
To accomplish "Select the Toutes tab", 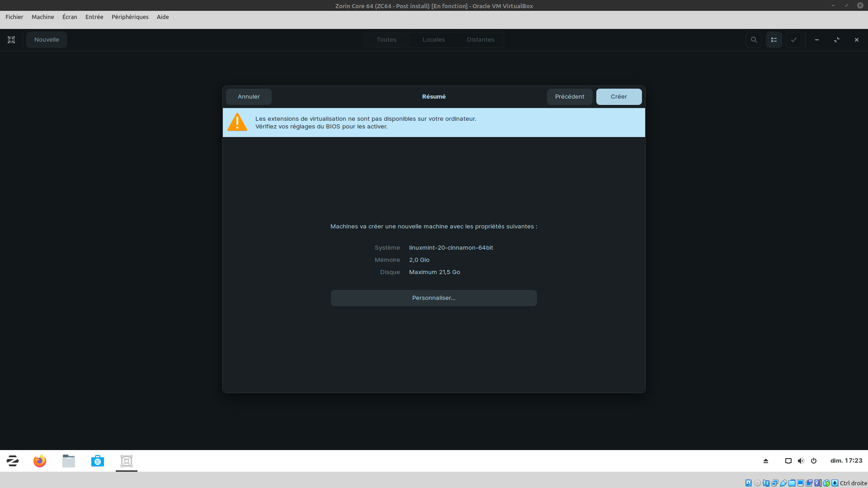I will point(387,40).
